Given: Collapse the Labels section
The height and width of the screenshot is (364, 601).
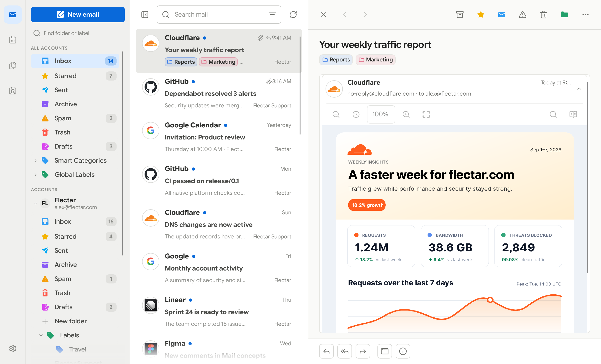Looking at the screenshot, I should 41,335.
